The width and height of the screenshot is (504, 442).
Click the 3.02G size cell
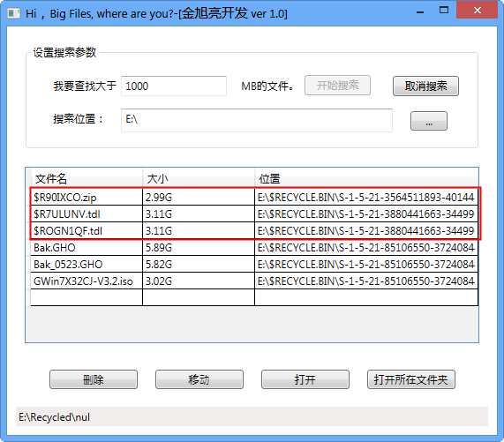199,281
